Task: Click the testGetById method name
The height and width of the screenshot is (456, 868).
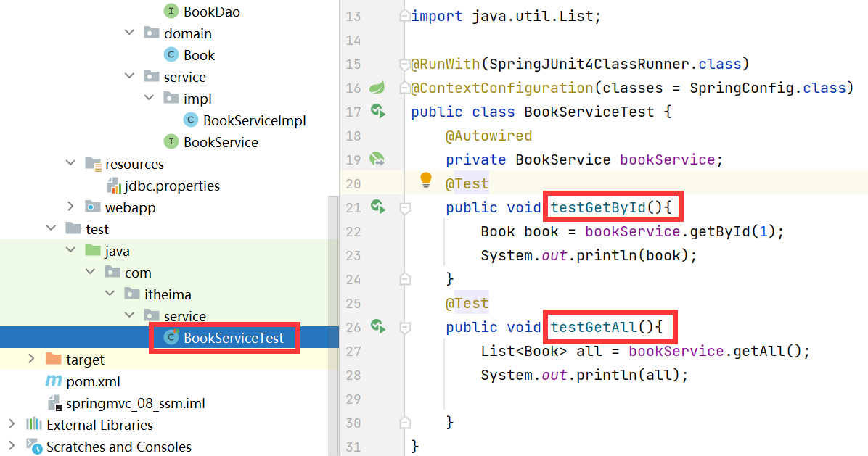Action: point(598,207)
